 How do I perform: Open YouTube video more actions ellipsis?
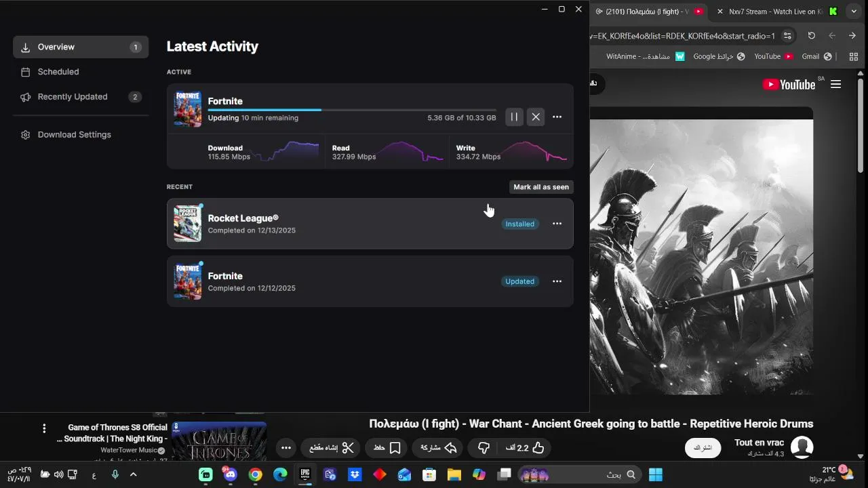(x=286, y=448)
